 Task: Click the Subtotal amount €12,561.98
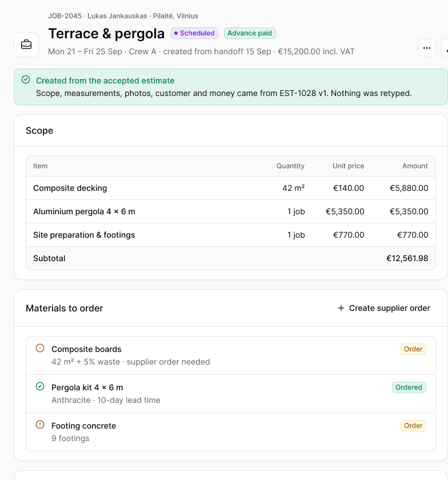click(407, 258)
